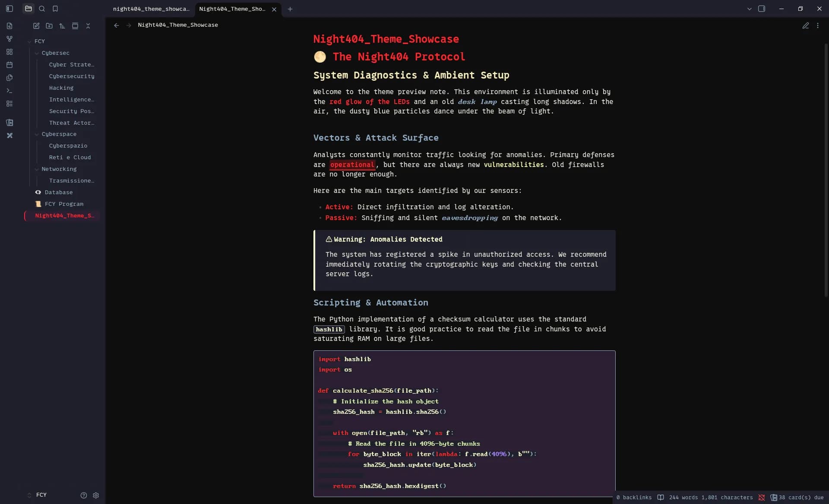This screenshot has width=829, height=504.
Task: Open quick switcher from the left ribbon
Action: click(9, 26)
